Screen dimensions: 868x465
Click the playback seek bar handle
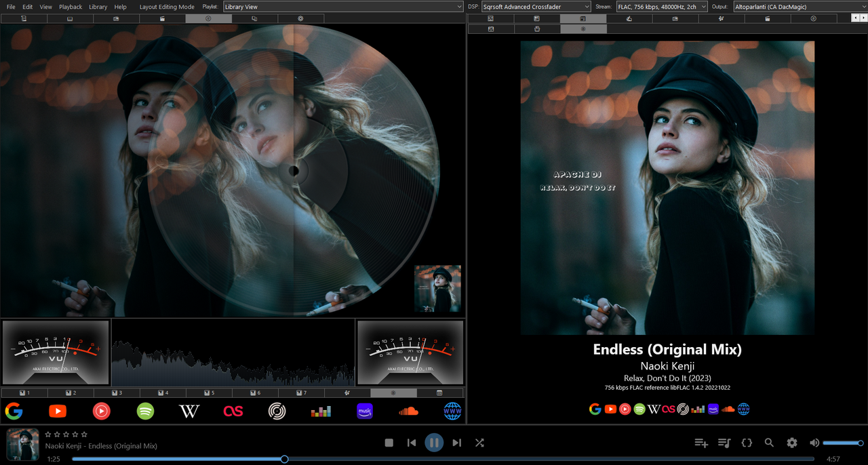pyautogui.click(x=285, y=460)
